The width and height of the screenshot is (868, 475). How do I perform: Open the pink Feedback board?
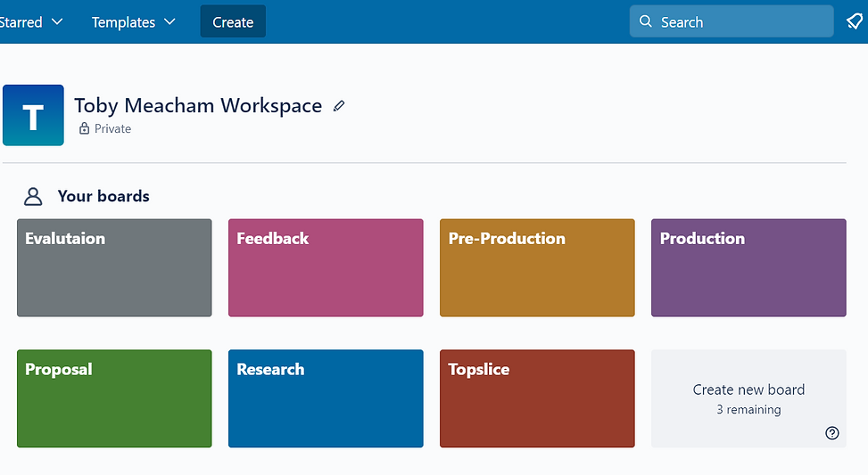pos(326,267)
